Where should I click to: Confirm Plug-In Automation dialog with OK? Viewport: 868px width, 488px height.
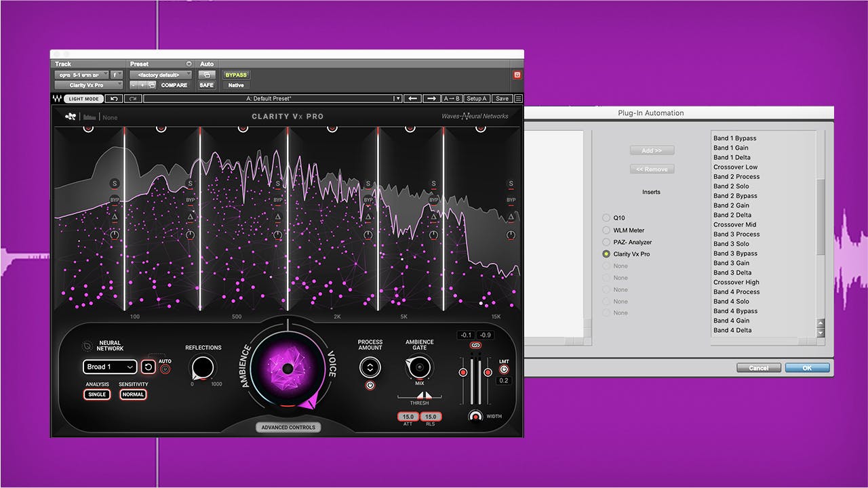click(x=807, y=368)
